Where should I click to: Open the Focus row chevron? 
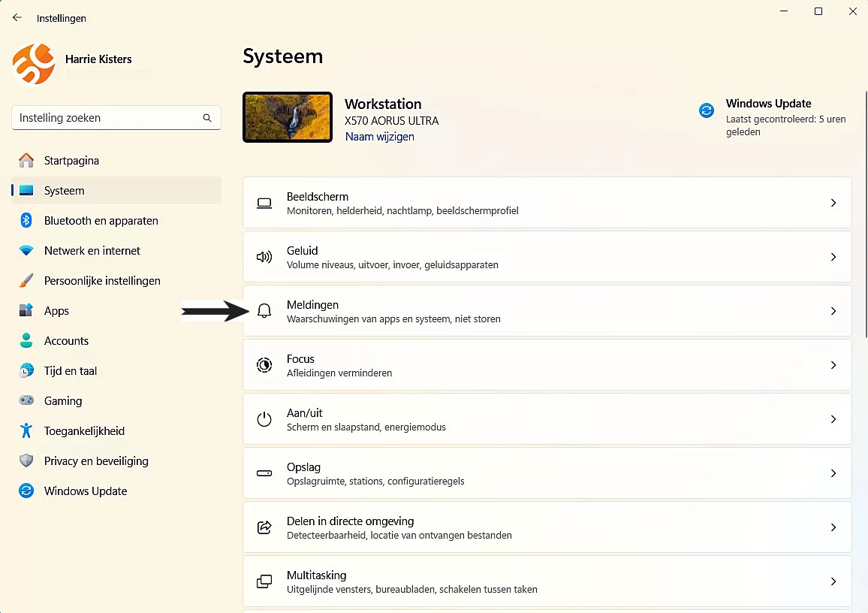833,365
